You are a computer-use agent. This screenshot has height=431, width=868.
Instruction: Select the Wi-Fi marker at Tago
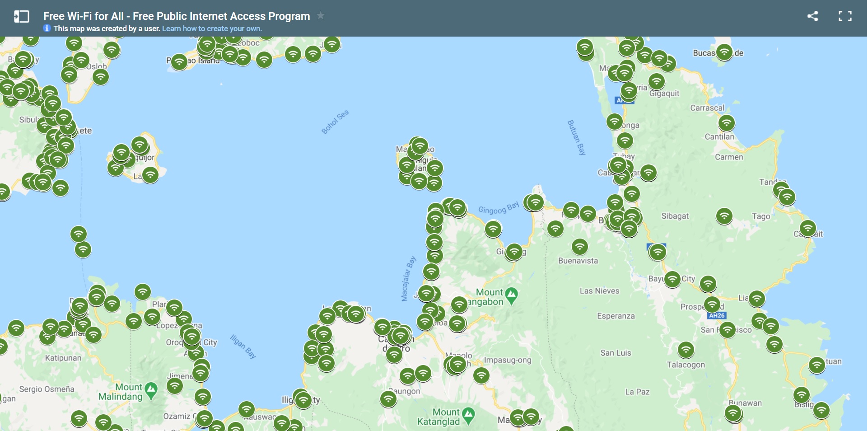pyautogui.click(x=787, y=197)
